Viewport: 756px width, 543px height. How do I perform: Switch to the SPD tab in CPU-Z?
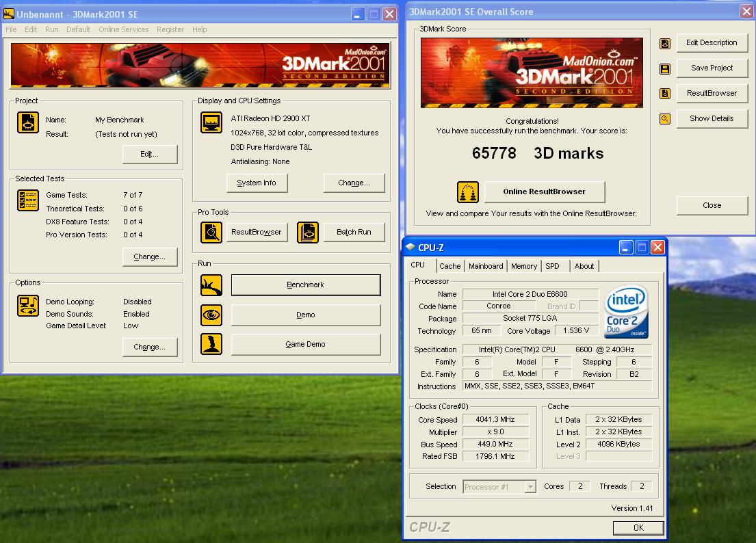pos(553,266)
